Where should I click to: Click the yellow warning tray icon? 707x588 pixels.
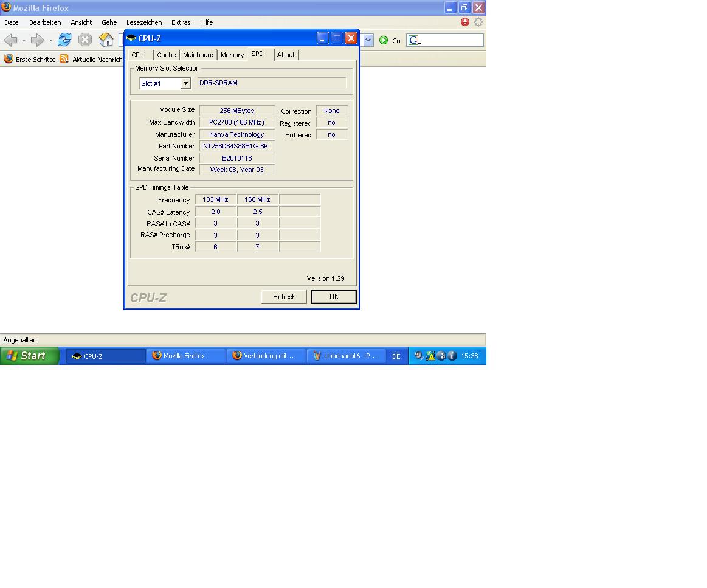click(430, 356)
